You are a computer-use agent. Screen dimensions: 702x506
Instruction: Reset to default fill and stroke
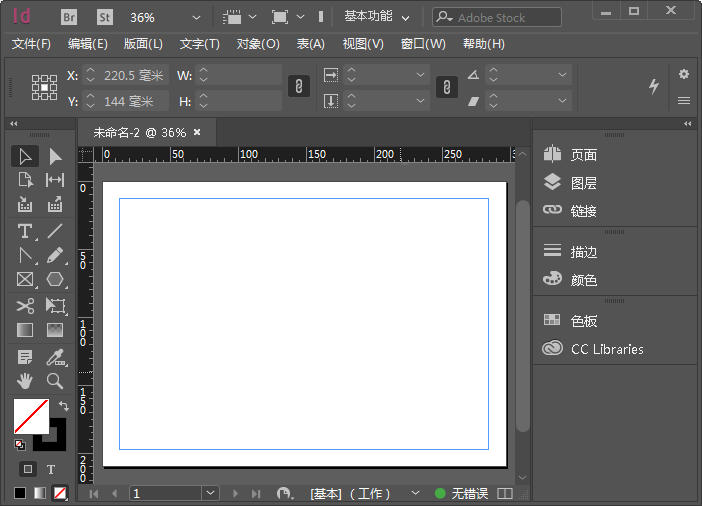click(20, 445)
